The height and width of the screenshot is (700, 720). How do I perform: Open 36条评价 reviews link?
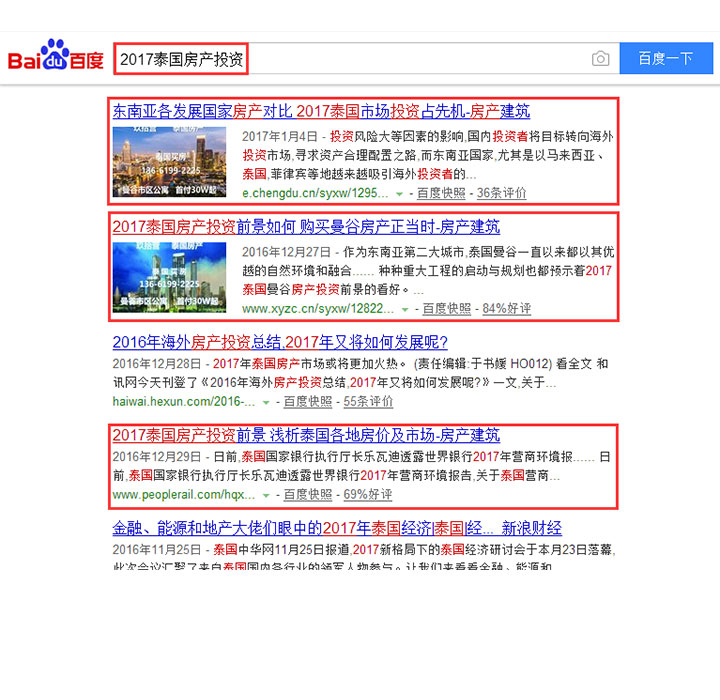click(x=501, y=193)
